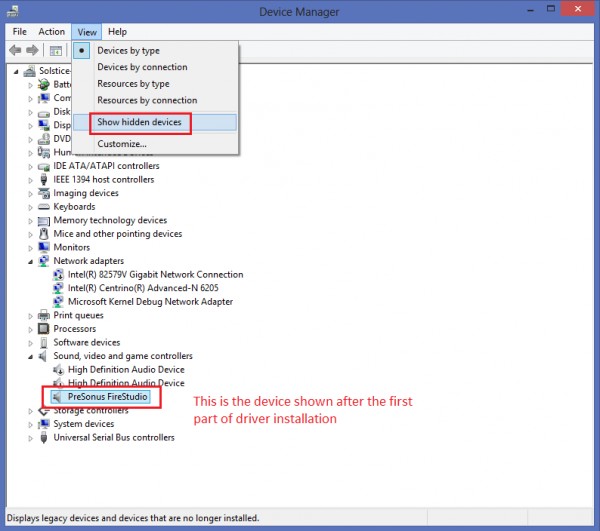Screen dimensions: 600x531
Task: Open the Help menu
Action: [x=117, y=32]
